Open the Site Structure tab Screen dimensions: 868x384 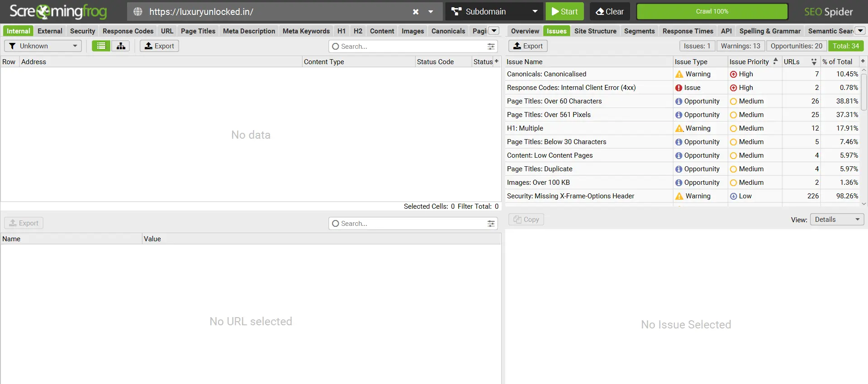point(595,31)
